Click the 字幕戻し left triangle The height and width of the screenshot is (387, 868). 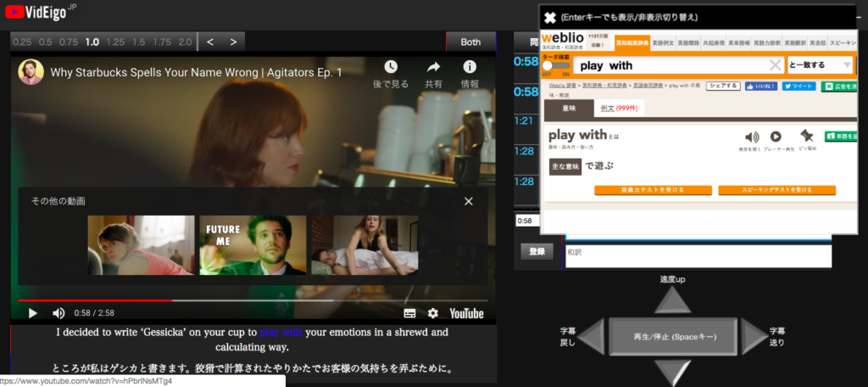(x=593, y=337)
